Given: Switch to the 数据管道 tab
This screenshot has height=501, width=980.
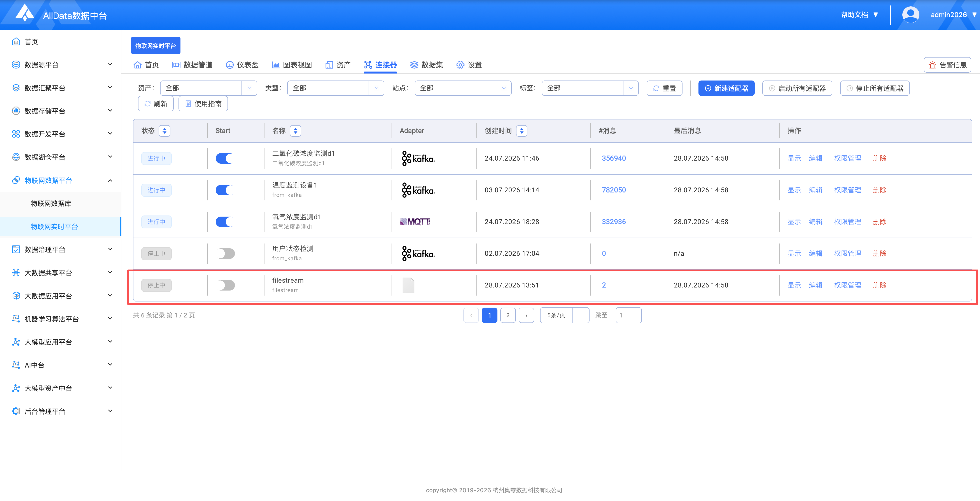Looking at the screenshot, I should point(192,65).
